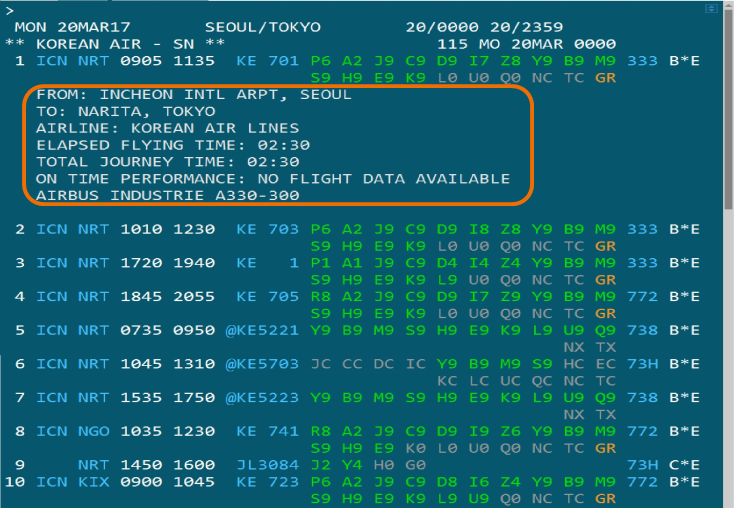
Task: Click destination code KIX
Action: coord(94,482)
